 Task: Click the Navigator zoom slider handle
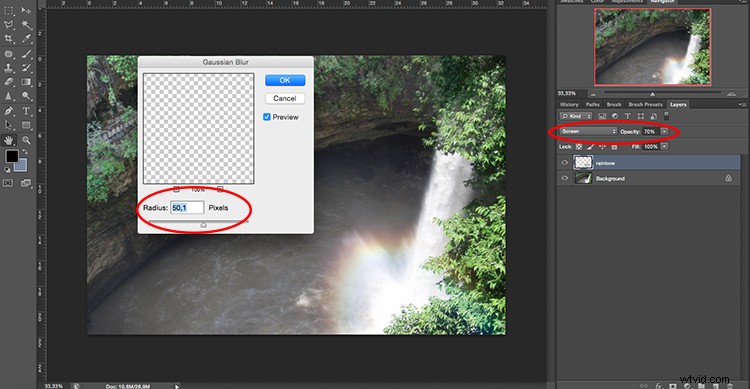tap(652, 94)
